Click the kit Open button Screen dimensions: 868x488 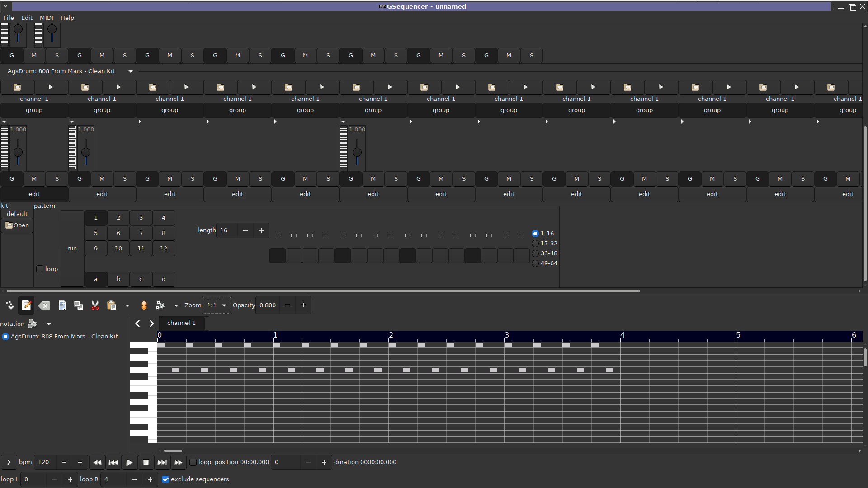pyautogui.click(x=17, y=225)
